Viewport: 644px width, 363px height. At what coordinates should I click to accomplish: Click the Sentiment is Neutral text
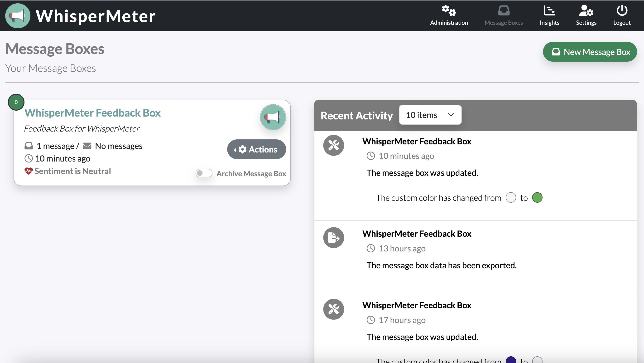[x=72, y=171]
